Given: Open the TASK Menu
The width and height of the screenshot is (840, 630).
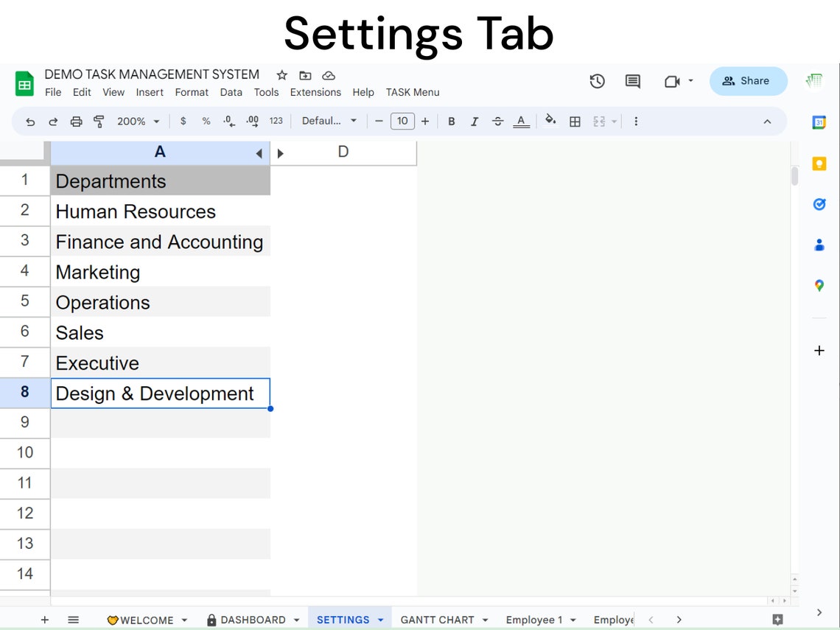Looking at the screenshot, I should tap(413, 92).
